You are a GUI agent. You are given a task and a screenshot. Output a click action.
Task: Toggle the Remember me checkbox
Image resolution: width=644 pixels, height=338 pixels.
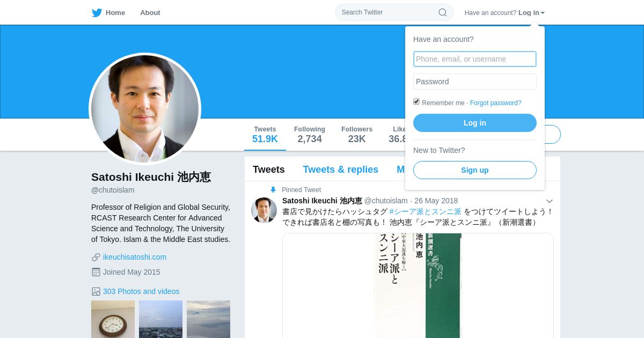click(416, 101)
